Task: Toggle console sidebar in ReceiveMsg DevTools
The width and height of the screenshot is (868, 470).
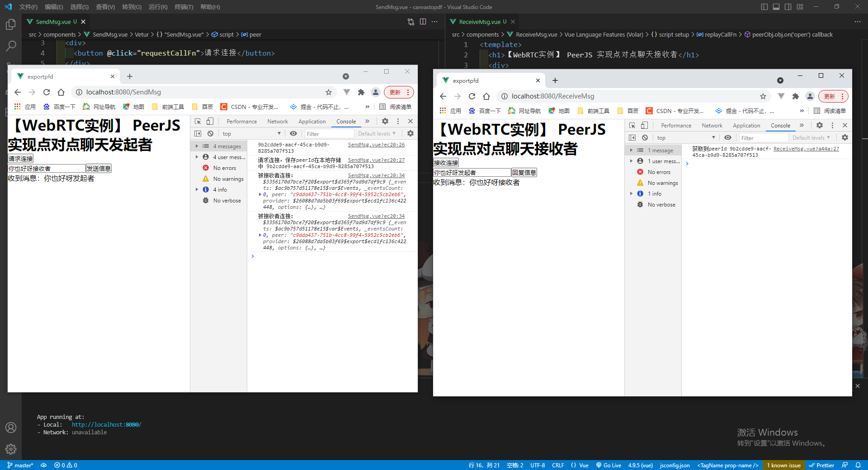Action: tap(632, 138)
